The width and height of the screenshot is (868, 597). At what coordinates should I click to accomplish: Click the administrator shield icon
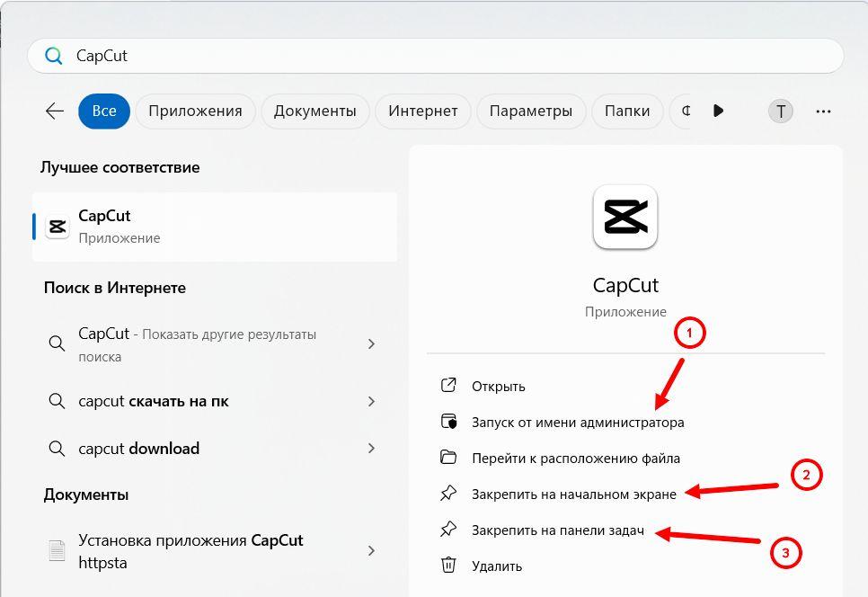pyautogui.click(x=448, y=422)
